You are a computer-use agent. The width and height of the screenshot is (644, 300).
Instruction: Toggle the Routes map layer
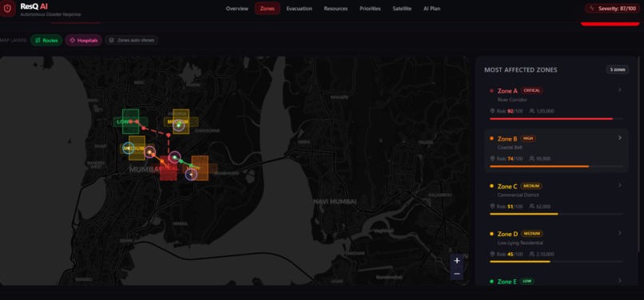point(46,40)
